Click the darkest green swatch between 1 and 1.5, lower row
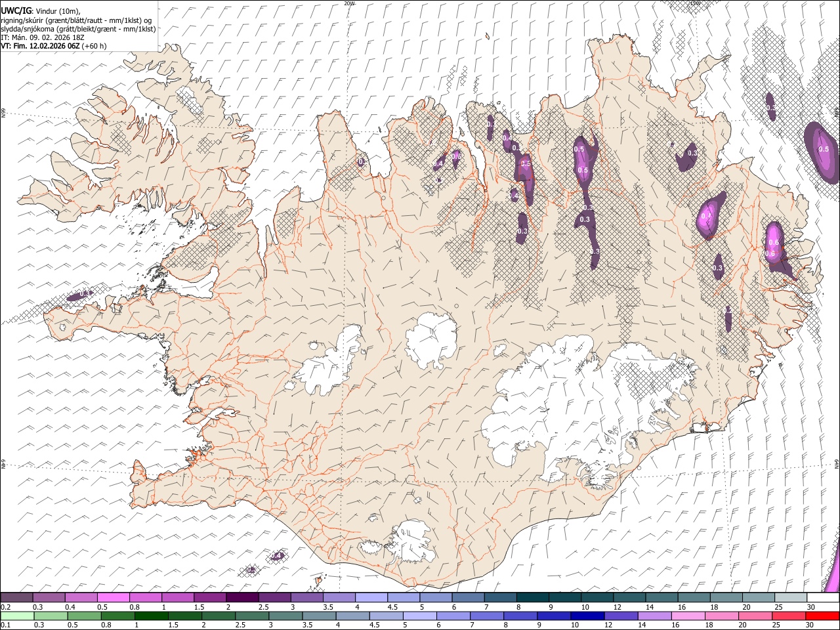The height and width of the screenshot is (630, 840). [151, 616]
